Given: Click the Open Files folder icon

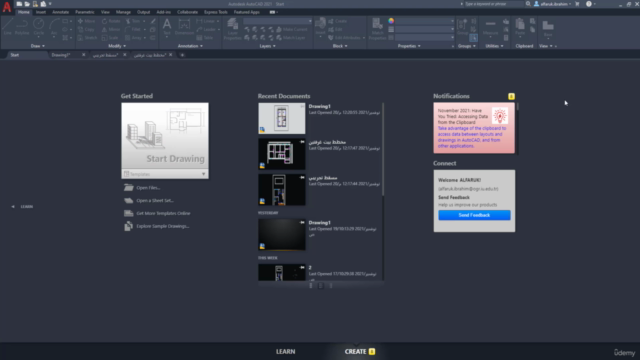Looking at the screenshot, I should coord(129,188).
